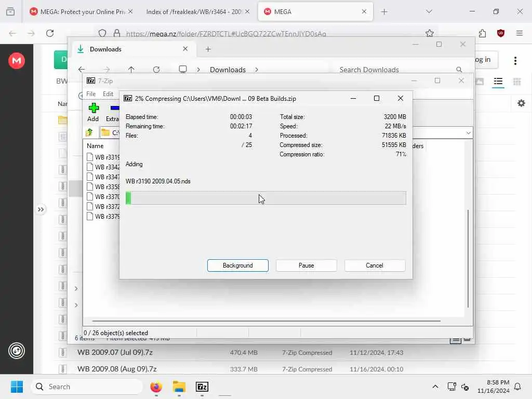List all browser tabs dropdown
Viewport: 532px width, 399px height.
(429, 12)
